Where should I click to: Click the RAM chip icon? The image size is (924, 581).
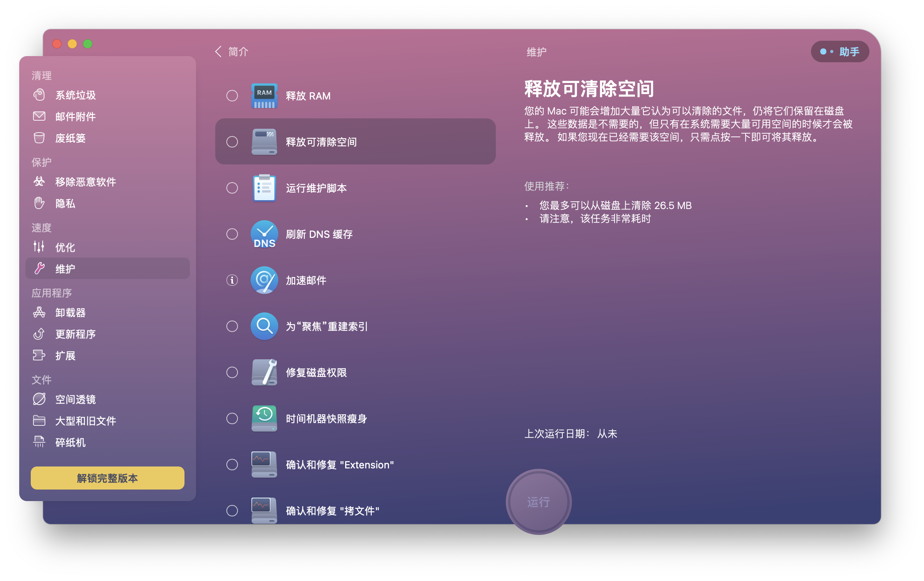[x=264, y=96]
